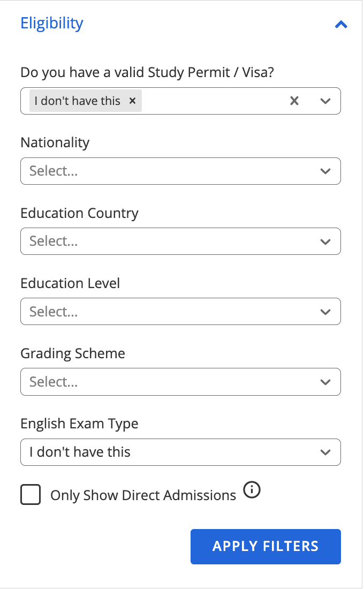Toggle Only Show Direct Admissions off
This screenshot has height=589, width=364.
(31, 494)
